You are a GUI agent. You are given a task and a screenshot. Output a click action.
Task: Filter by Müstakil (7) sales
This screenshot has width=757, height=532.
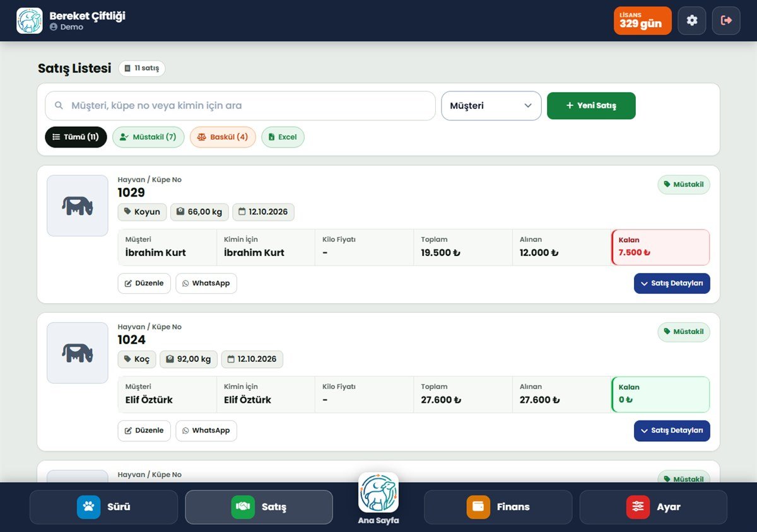tap(148, 137)
